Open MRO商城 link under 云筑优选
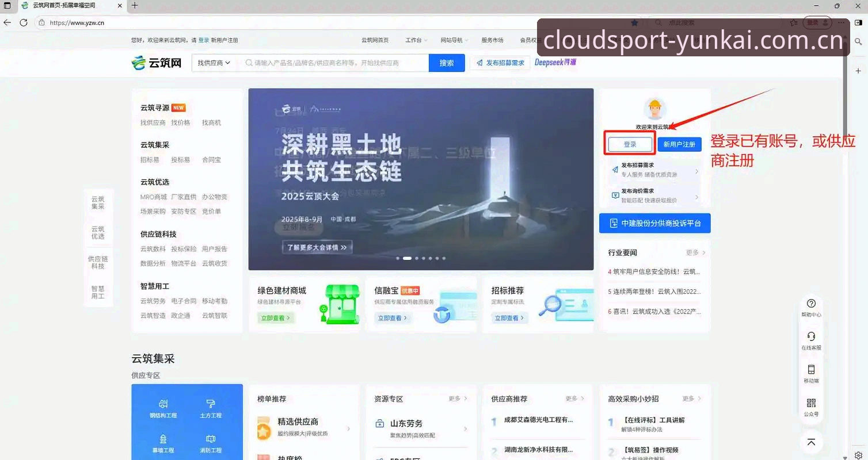 point(153,197)
